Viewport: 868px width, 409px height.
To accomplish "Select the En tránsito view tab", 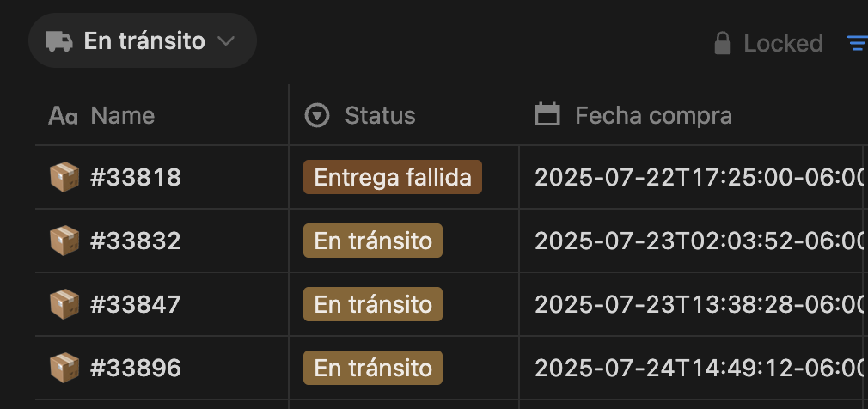I will point(144,41).
